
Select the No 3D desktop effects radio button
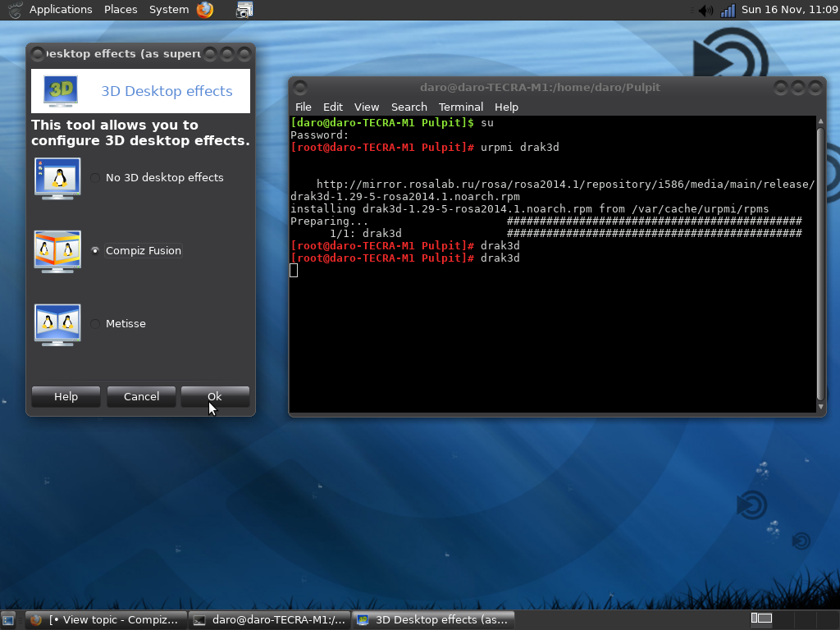coord(96,178)
